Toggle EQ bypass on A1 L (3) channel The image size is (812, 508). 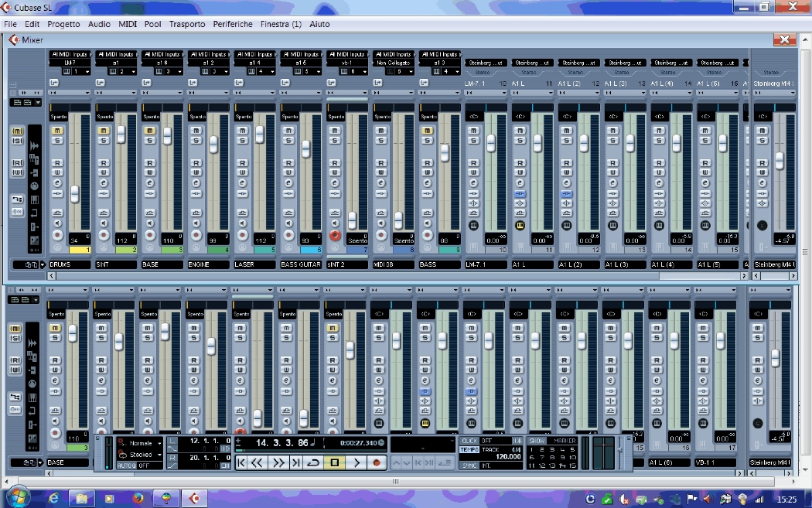612,203
